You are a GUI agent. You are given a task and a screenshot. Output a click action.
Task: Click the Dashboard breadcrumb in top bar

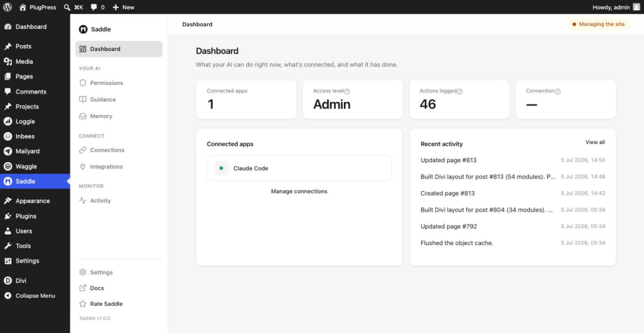pyautogui.click(x=197, y=25)
